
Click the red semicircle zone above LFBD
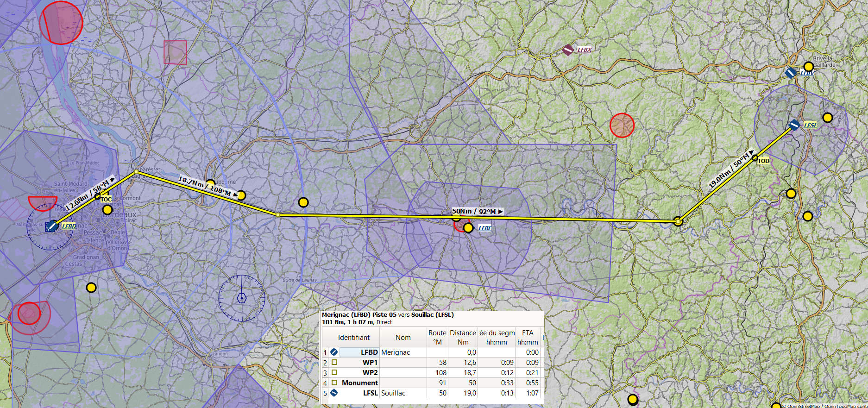43,203
